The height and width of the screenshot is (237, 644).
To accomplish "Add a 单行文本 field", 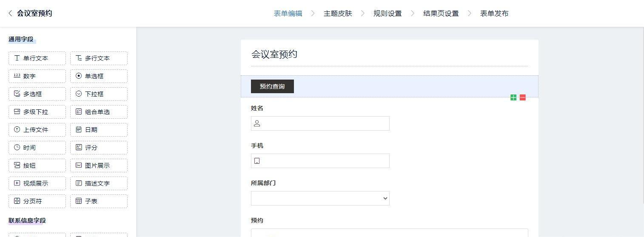I will [37, 58].
